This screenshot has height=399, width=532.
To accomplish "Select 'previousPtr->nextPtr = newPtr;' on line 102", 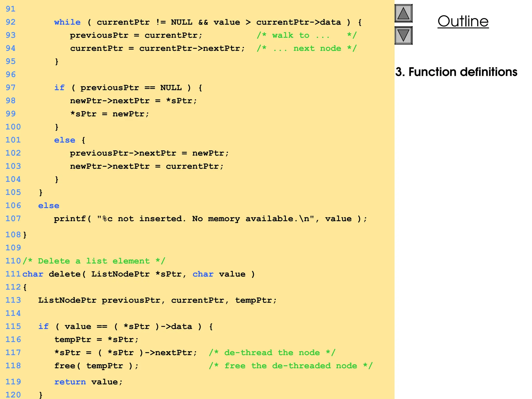I will 149,153.
